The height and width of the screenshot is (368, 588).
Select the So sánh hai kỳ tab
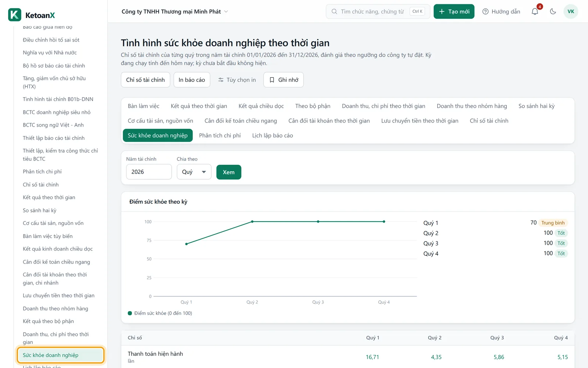tap(537, 106)
